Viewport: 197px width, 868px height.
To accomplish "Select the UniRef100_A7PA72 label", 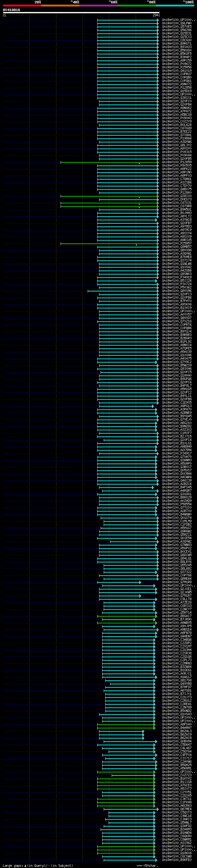I will click(x=177, y=111).
